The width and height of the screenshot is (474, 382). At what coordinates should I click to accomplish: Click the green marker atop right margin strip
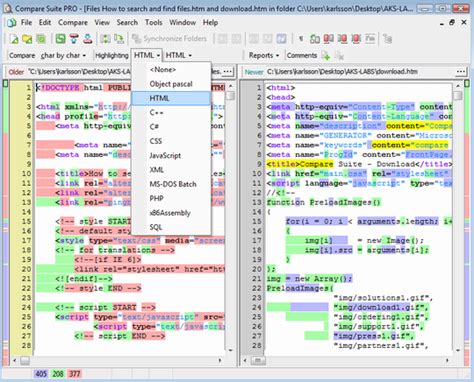(467, 83)
